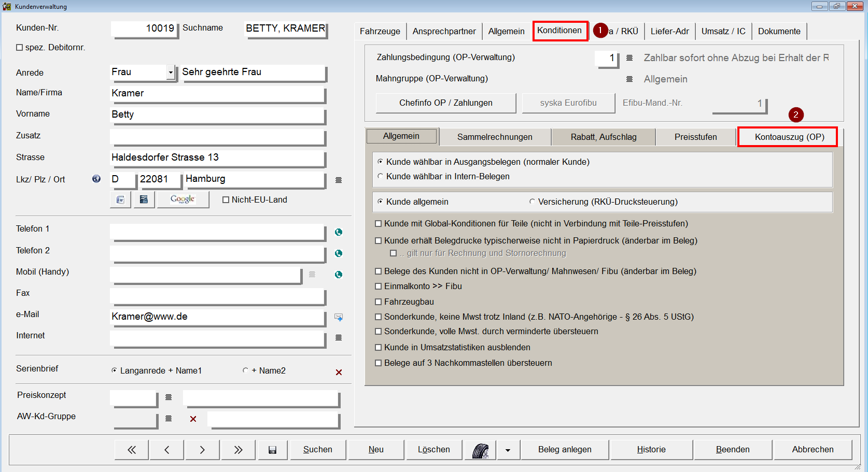Open the Preiskonzept selection list icon

pyautogui.click(x=169, y=397)
